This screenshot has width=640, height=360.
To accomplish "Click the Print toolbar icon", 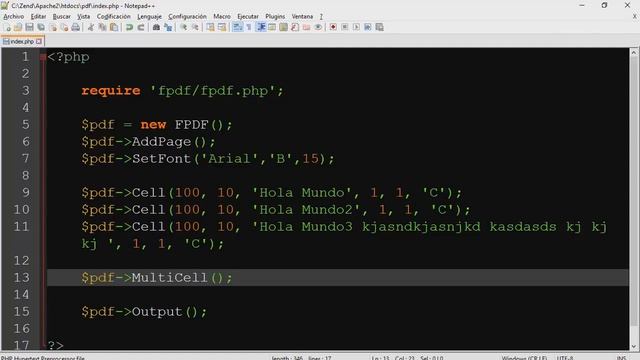I will [x=76, y=27].
